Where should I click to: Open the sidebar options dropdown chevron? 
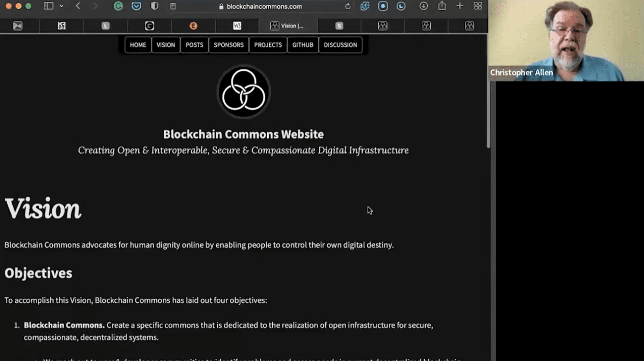[62, 6]
